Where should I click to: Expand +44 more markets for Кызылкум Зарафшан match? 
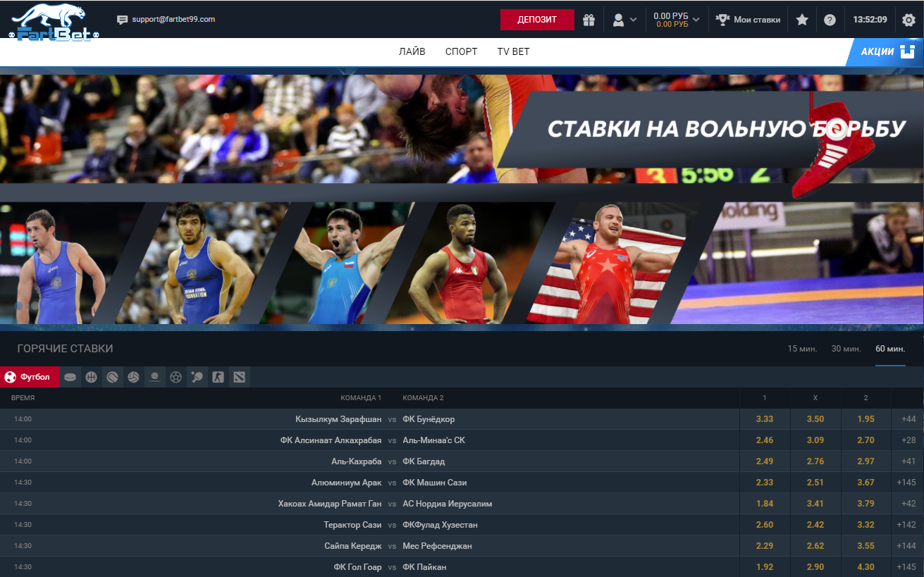(908, 419)
